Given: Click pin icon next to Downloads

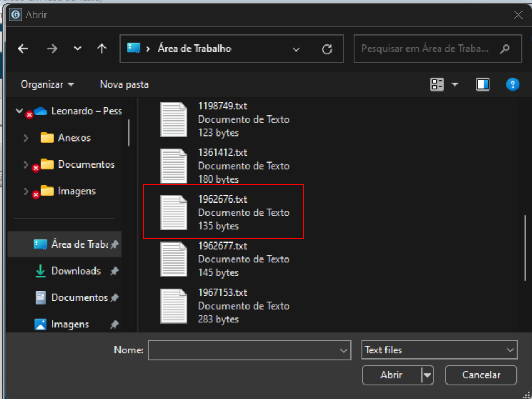Looking at the screenshot, I should pos(114,271).
